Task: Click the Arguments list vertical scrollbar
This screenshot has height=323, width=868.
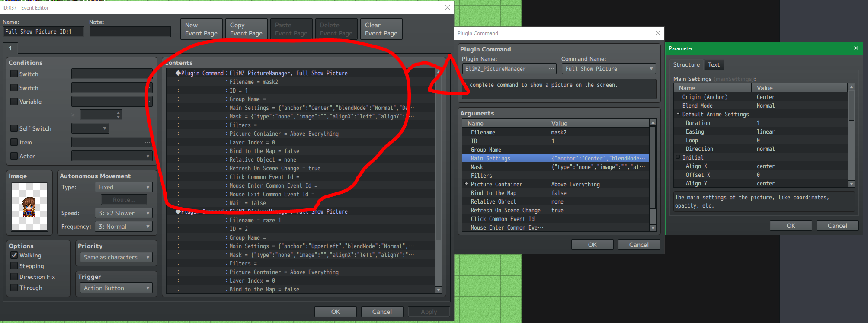Action: coord(653,175)
